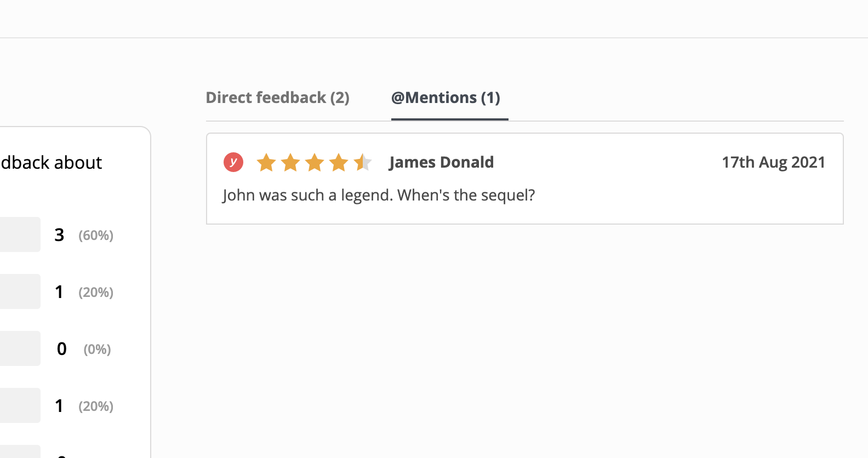Click the feedback about heading

(51, 163)
